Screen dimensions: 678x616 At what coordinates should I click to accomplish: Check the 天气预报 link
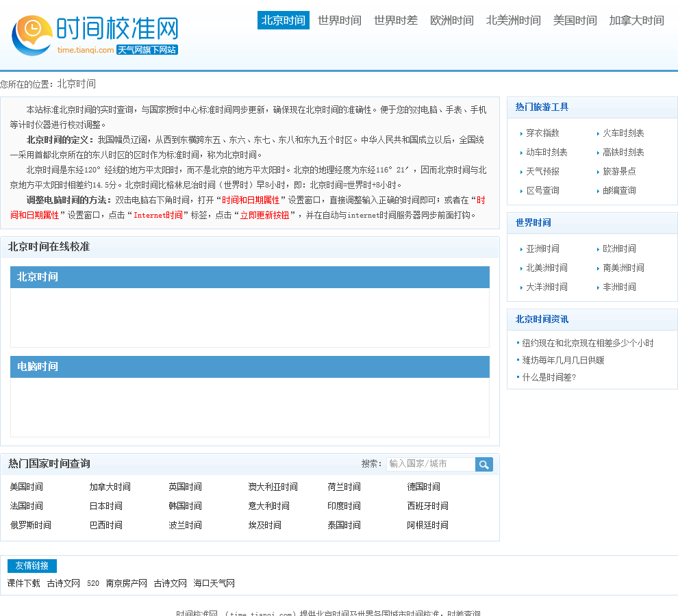(542, 171)
